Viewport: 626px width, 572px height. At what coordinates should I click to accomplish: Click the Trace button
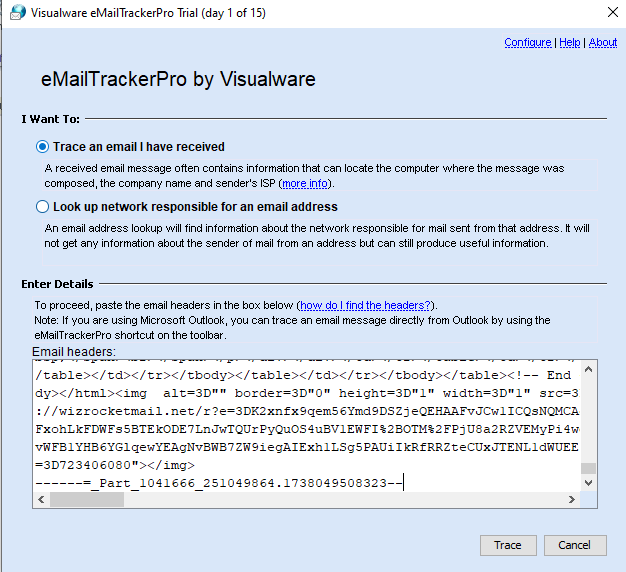(508, 545)
